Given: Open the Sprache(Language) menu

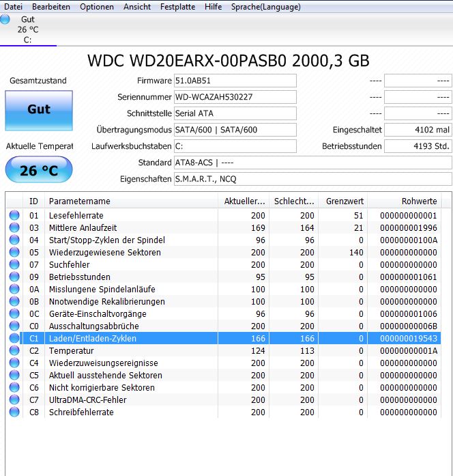Looking at the screenshot, I should click(x=266, y=6).
